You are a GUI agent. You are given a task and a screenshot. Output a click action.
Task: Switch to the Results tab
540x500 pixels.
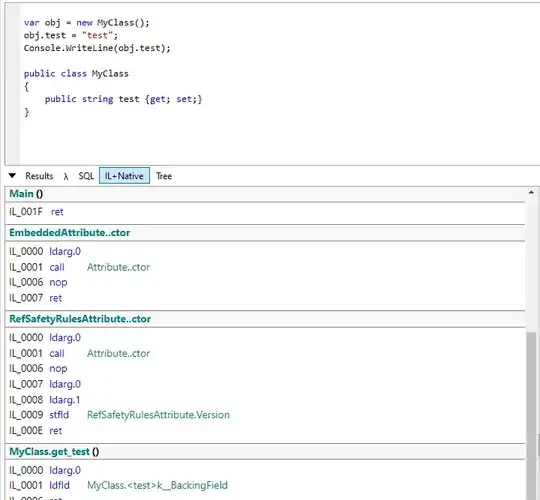click(39, 176)
